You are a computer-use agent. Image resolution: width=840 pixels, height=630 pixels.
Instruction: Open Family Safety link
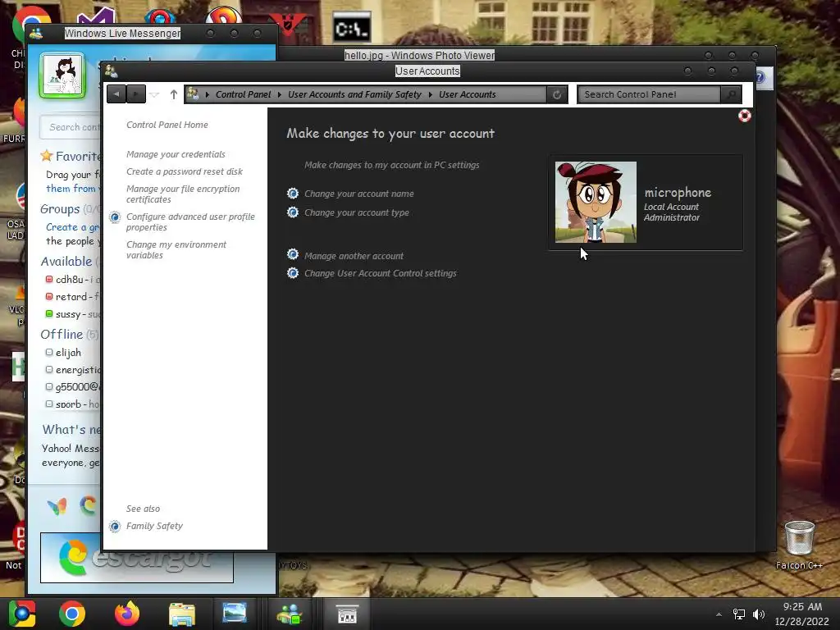154,526
